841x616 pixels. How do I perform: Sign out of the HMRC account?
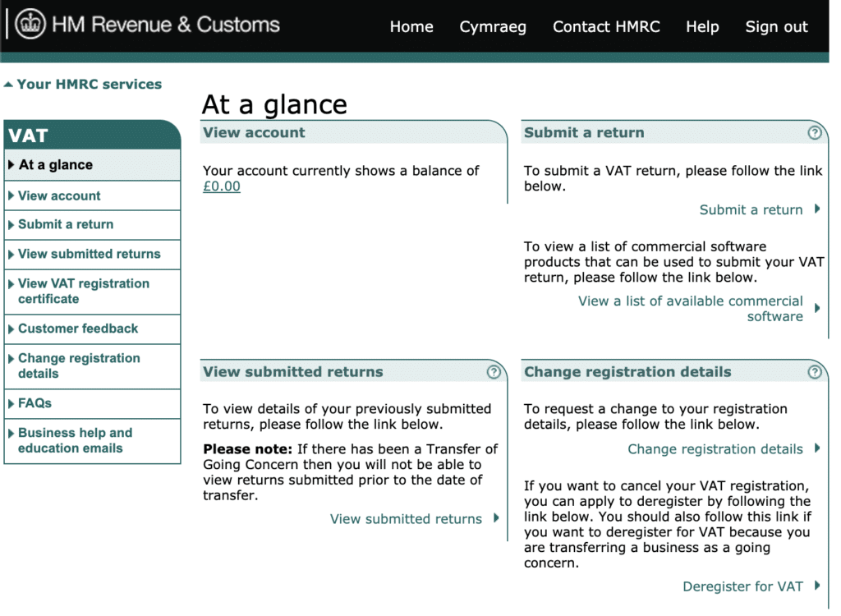(776, 27)
